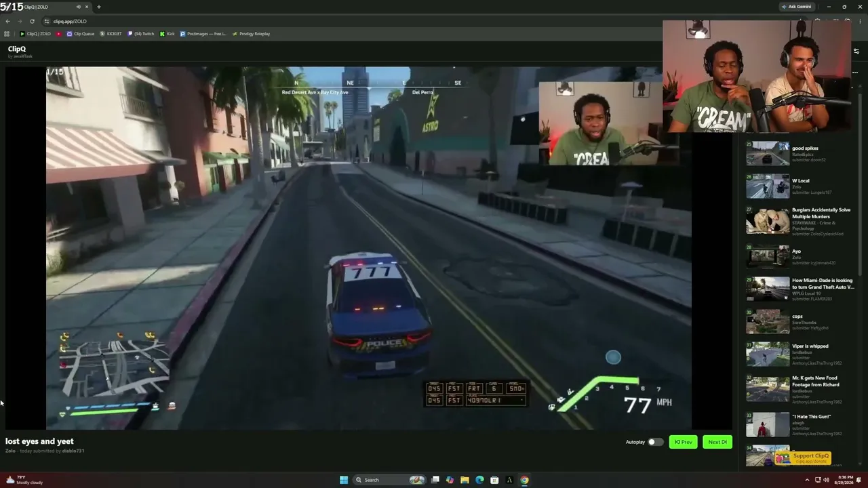Click 'How Miami-Dade is looking' clip title

[823, 283]
